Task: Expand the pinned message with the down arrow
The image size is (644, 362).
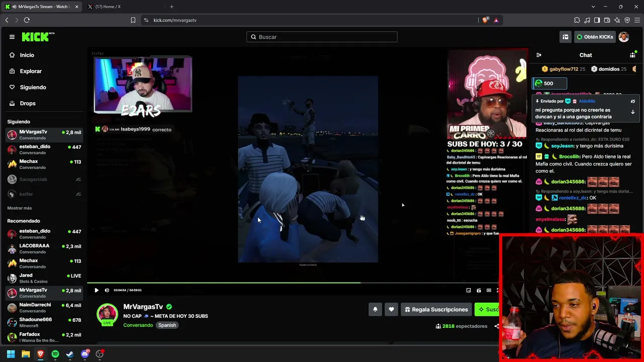Action: [633, 112]
